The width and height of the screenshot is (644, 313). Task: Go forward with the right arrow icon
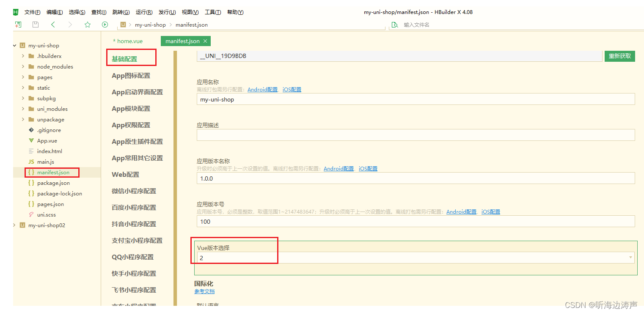pyautogui.click(x=70, y=25)
